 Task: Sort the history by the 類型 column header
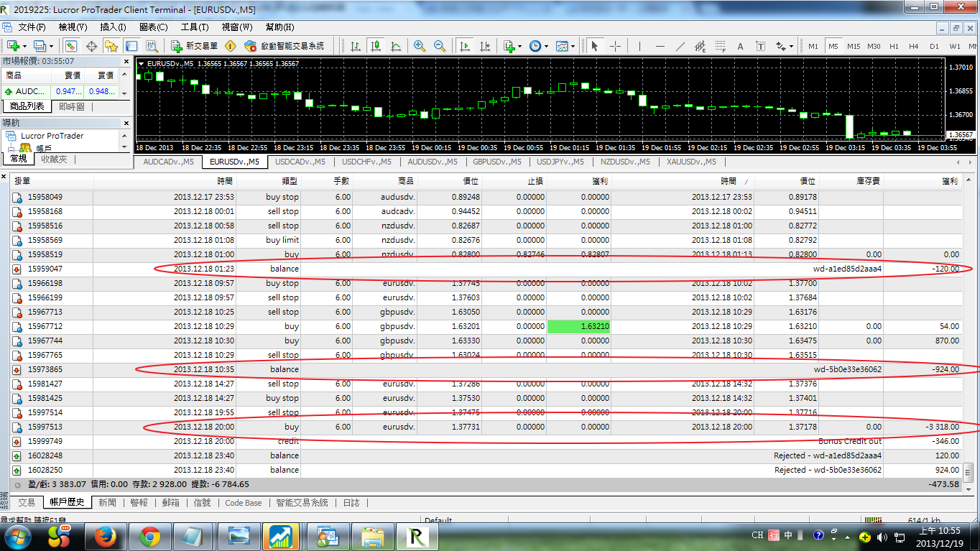click(x=269, y=181)
